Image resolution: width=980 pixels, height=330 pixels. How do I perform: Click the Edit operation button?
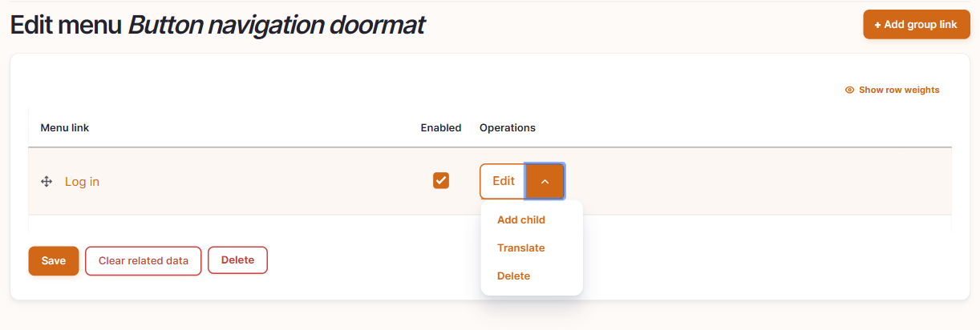[x=503, y=181]
